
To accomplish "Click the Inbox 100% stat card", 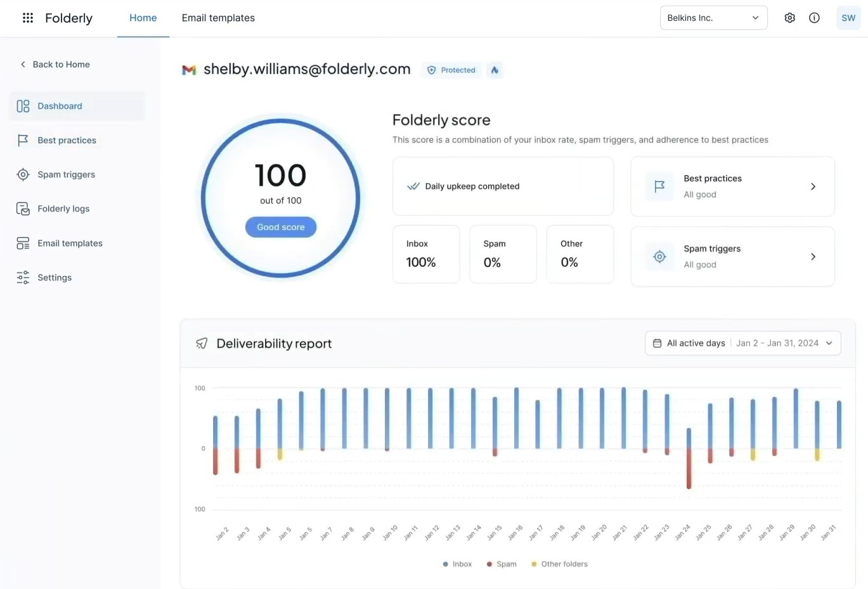I will [x=426, y=254].
